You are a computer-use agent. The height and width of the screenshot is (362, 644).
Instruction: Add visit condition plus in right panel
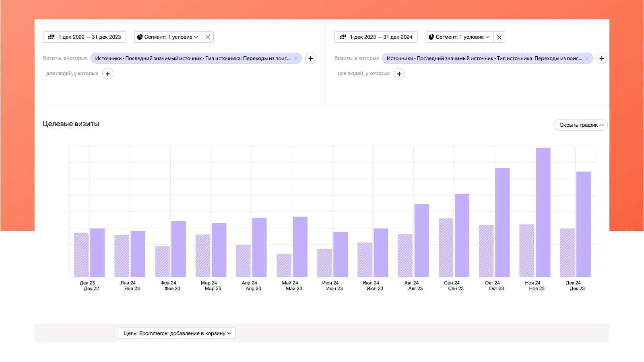click(x=602, y=58)
